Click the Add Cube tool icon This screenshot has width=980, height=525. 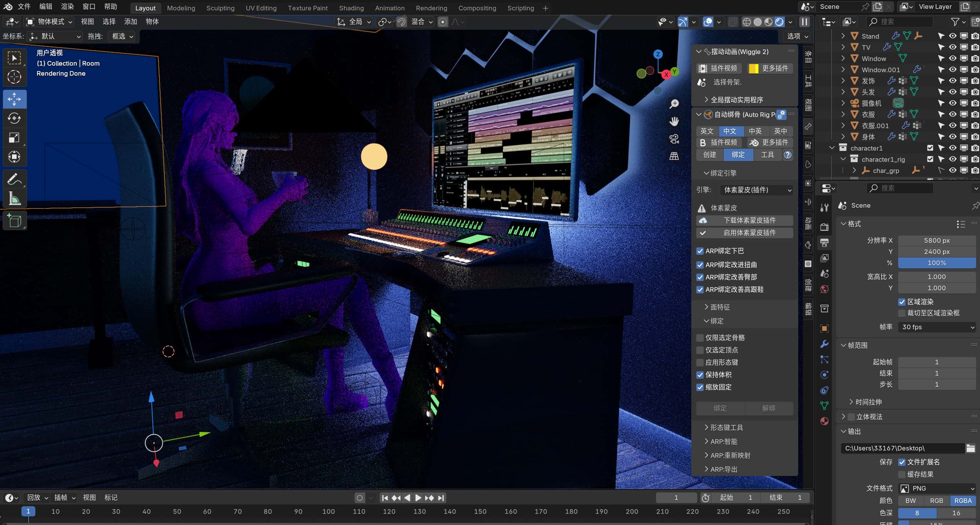click(14, 221)
